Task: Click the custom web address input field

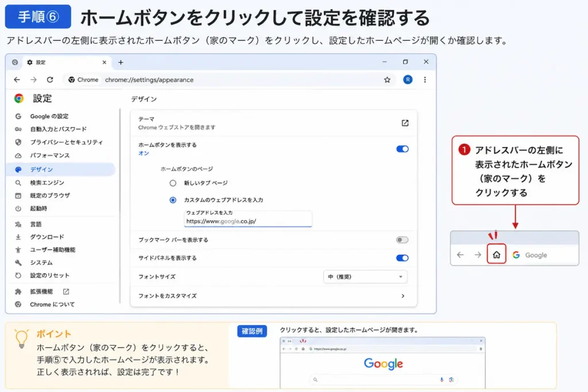Action: (x=248, y=219)
